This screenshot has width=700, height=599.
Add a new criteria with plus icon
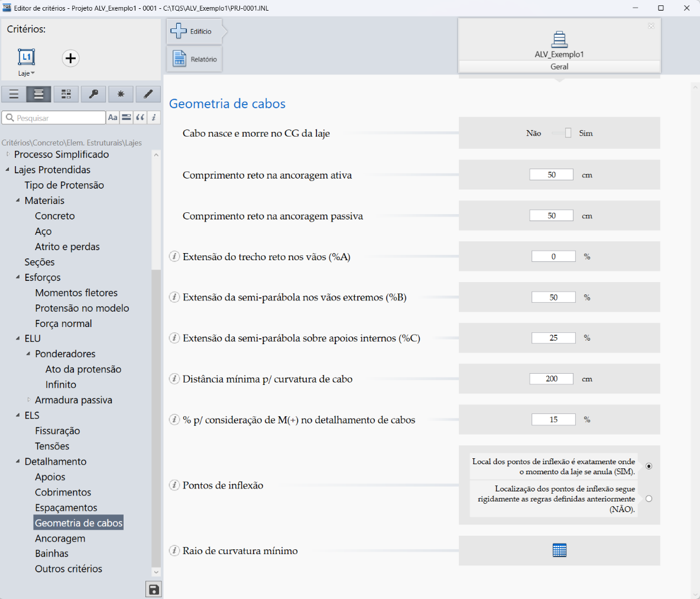pyautogui.click(x=70, y=58)
